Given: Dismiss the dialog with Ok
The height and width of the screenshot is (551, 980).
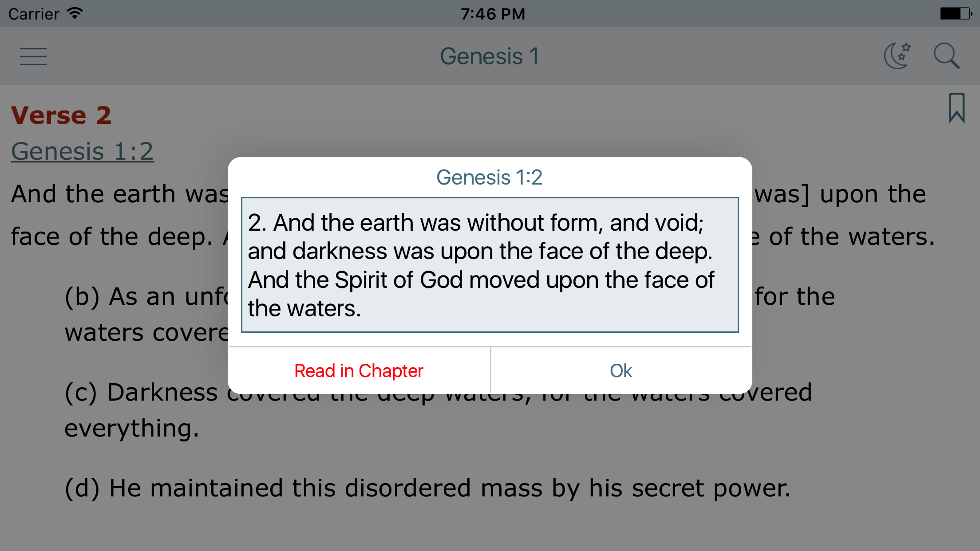Looking at the screenshot, I should 621,370.
